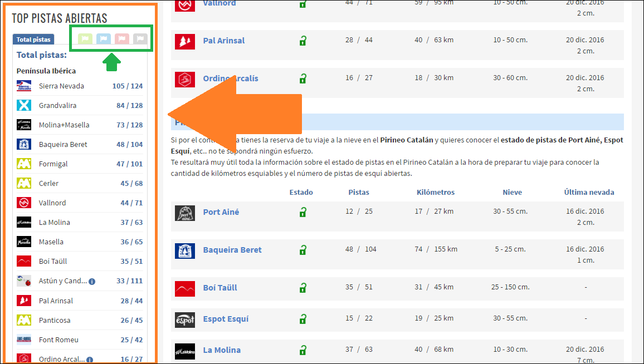The image size is (644, 364).
Task: Click open-lock status icon for Port Ainé
Action: click(303, 212)
